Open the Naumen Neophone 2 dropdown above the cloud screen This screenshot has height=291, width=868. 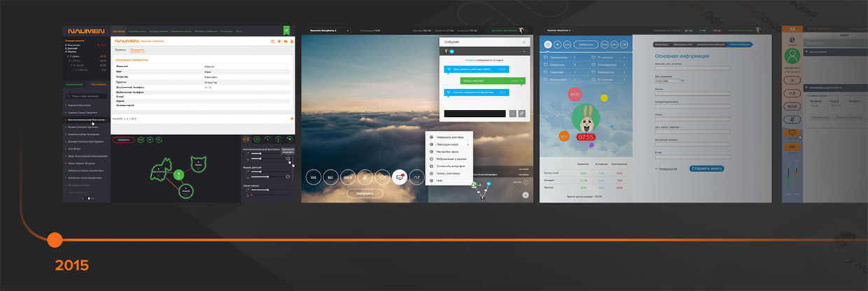point(328,31)
